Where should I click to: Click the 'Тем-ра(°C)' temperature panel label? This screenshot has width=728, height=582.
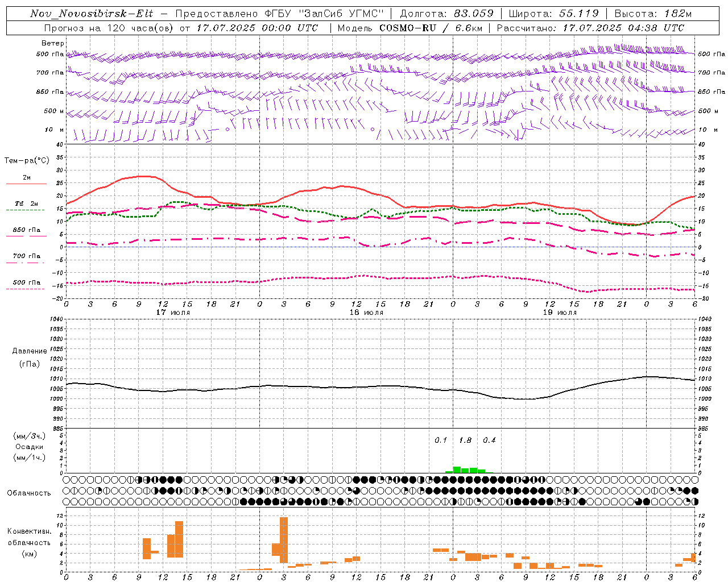(27, 161)
